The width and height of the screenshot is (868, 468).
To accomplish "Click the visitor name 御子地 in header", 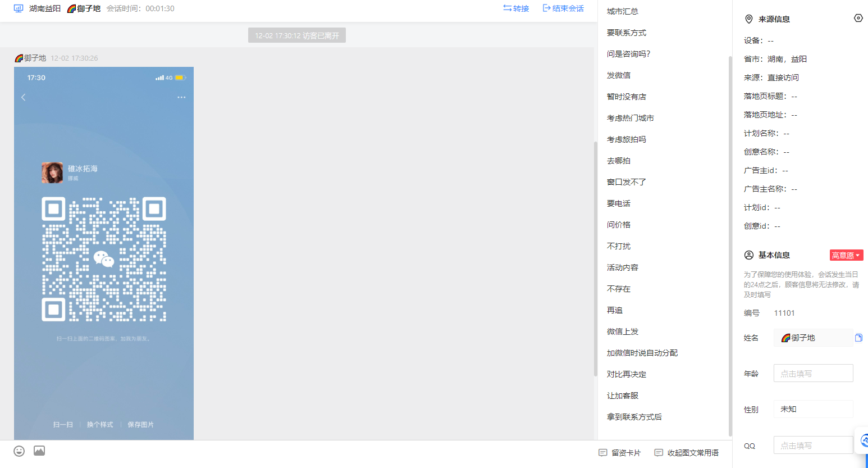I will (84, 8).
